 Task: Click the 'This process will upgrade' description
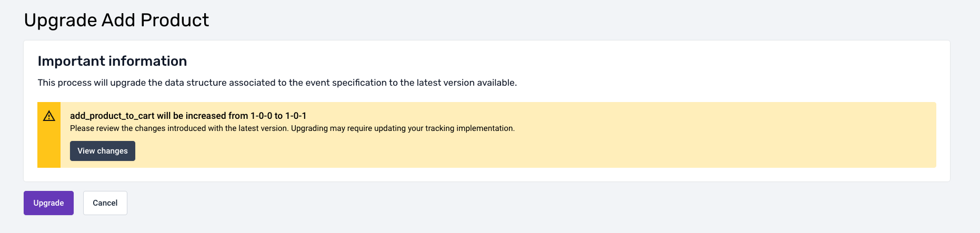pyautogui.click(x=277, y=83)
